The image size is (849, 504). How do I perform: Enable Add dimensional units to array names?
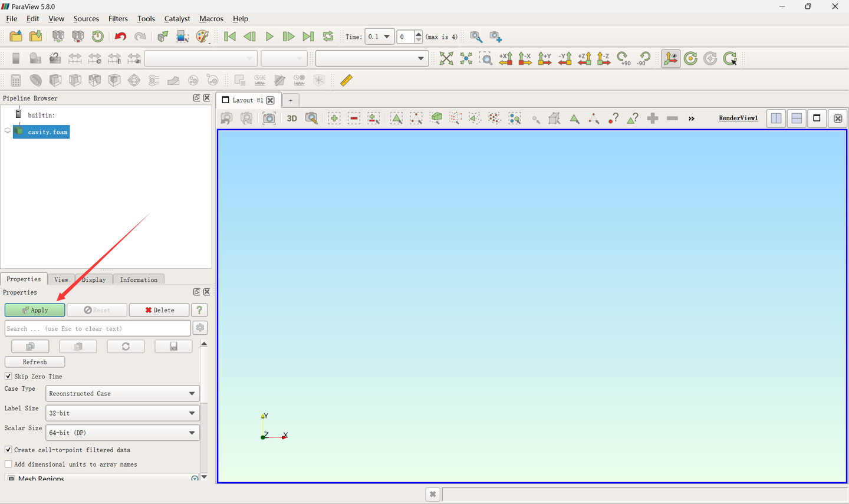pos(8,465)
